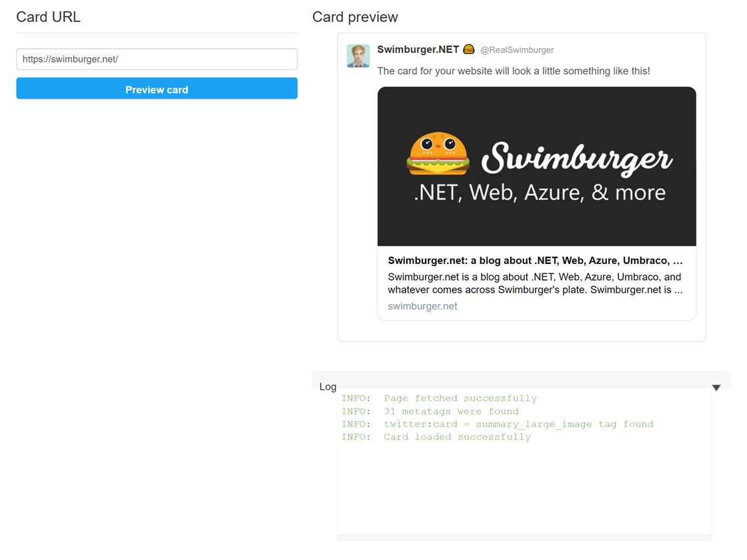
Task: Select the '31 metatags were found' log entry
Action: (451, 411)
